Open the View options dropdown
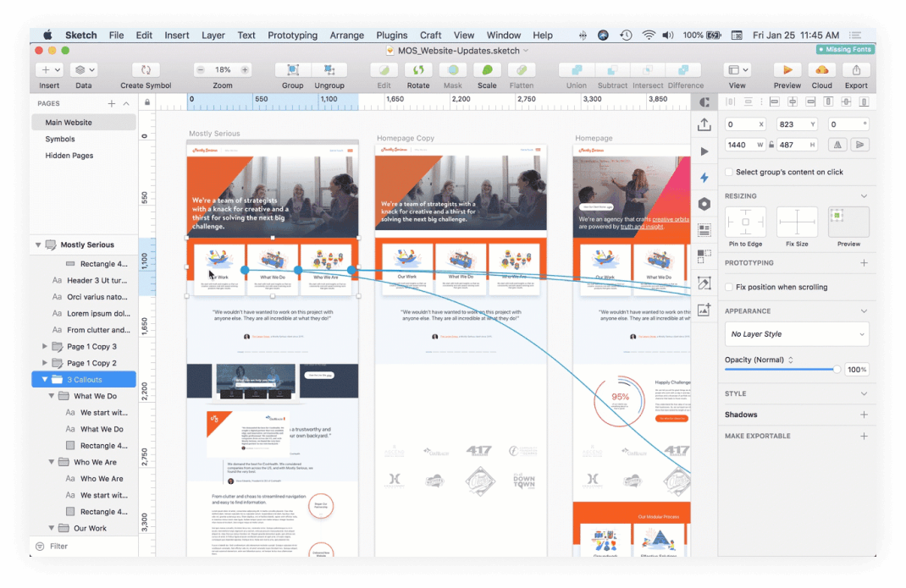 click(738, 70)
